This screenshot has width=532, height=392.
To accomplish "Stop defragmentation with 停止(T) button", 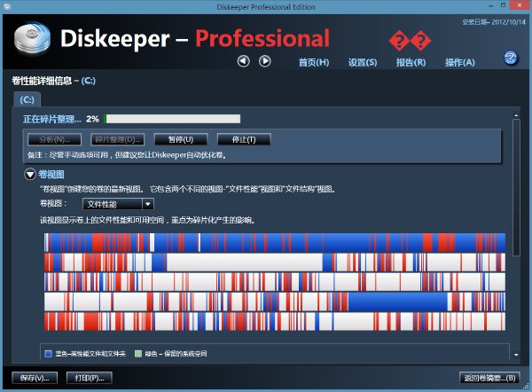I will click(x=244, y=139).
